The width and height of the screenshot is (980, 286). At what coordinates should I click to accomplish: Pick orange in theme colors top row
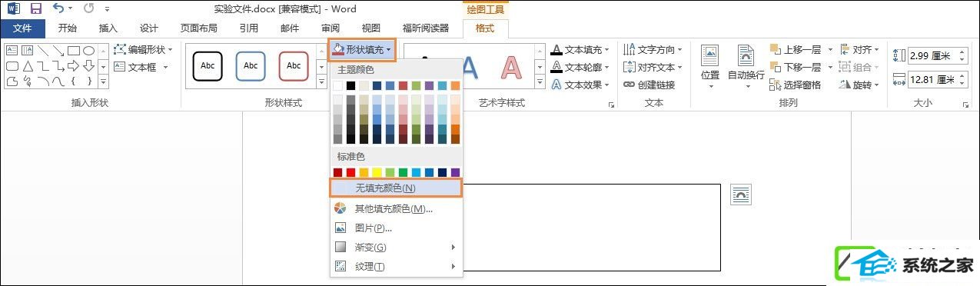click(455, 85)
